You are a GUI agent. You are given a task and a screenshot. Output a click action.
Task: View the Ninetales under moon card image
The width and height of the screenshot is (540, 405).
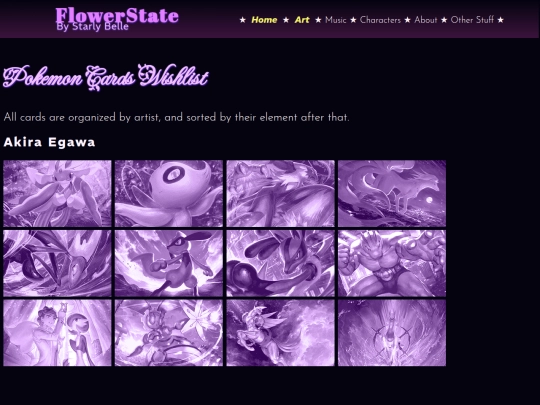coord(392,193)
